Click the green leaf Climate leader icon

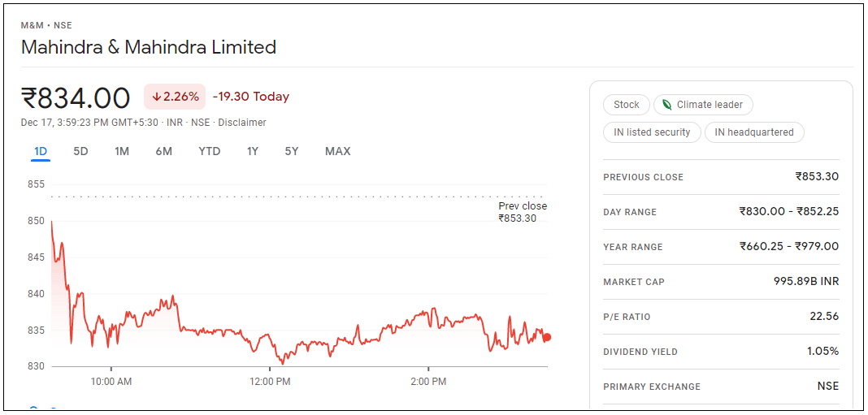tap(667, 105)
